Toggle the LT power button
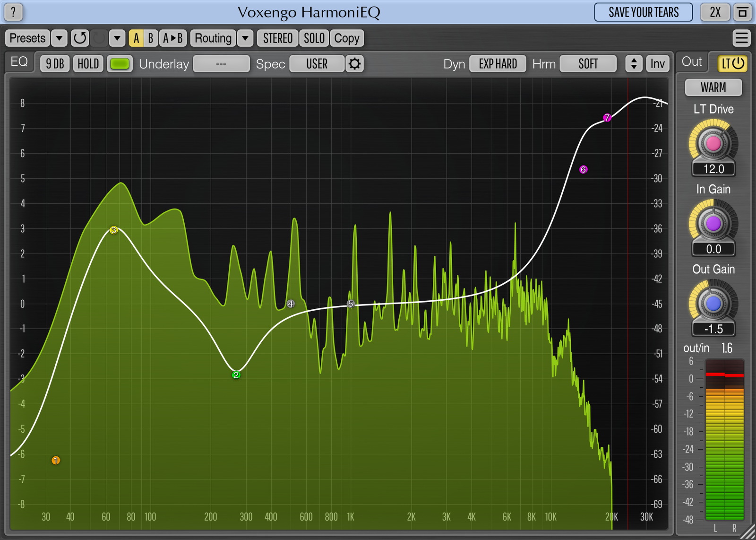This screenshot has width=756, height=540. coord(732,63)
